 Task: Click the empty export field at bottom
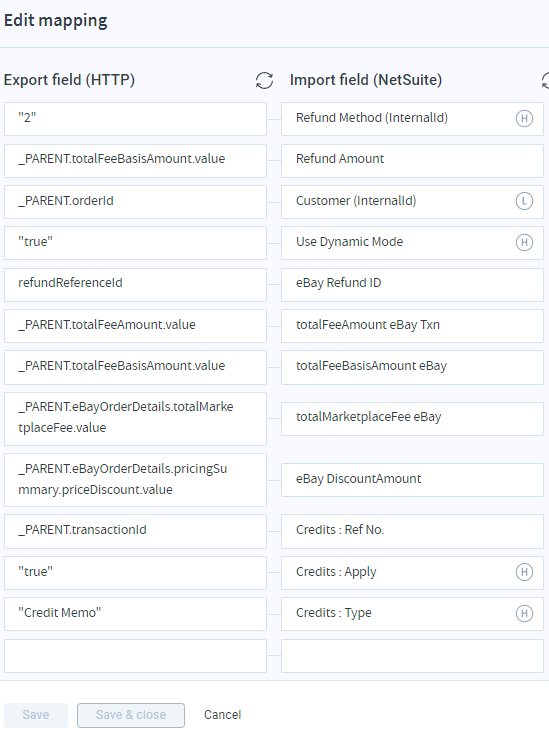[x=135, y=656]
